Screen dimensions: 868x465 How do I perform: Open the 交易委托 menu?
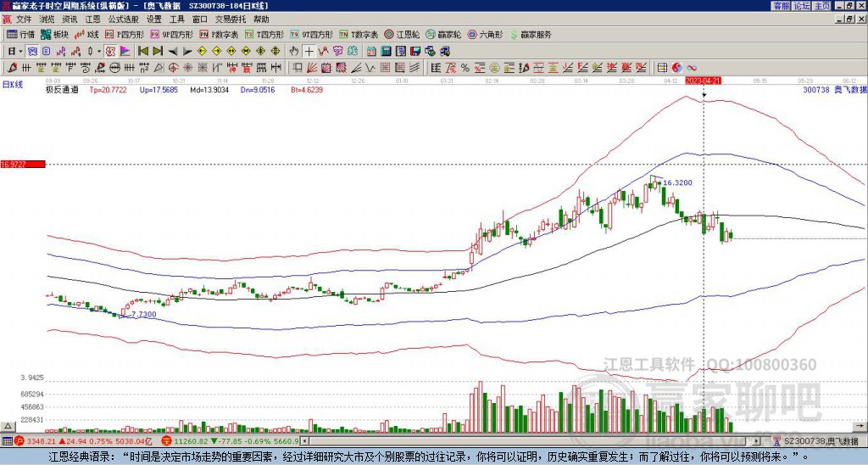point(231,20)
